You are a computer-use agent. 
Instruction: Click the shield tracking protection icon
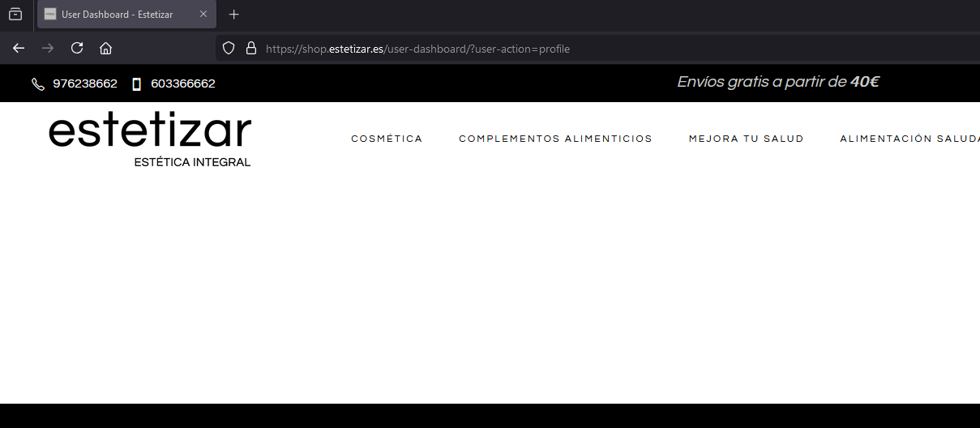coord(229,49)
